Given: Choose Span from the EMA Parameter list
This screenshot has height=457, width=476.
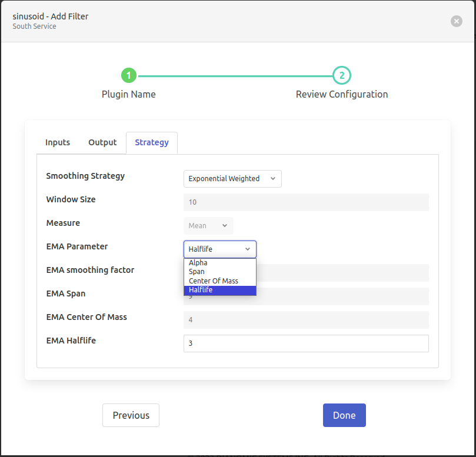Looking at the screenshot, I should [x=197, y=272].
